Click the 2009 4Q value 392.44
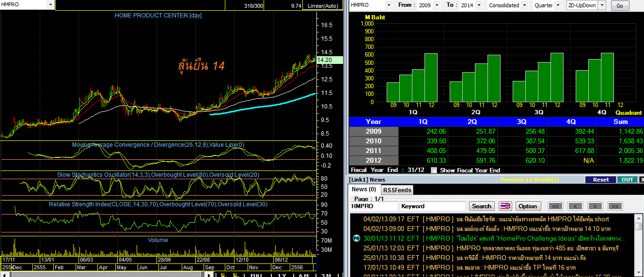The width and height of the screenshot is (644, 277). click(584, 131)
